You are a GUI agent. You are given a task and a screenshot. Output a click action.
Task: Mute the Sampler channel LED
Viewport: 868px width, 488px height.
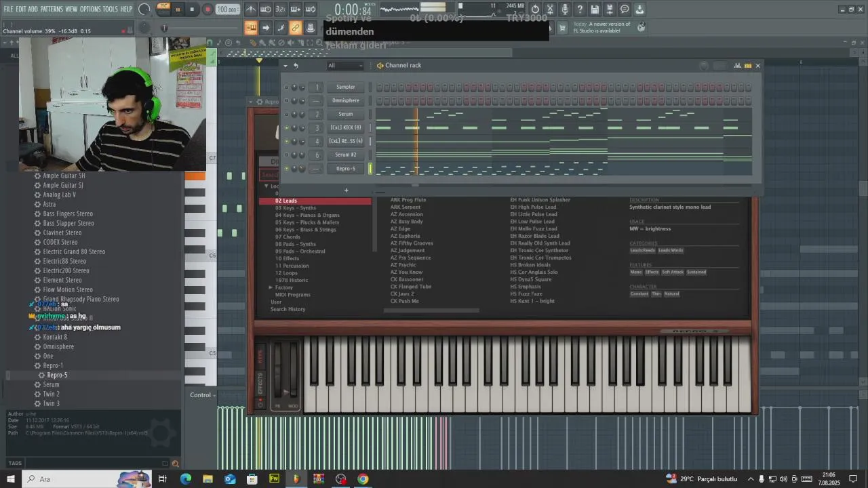[286, 87]
